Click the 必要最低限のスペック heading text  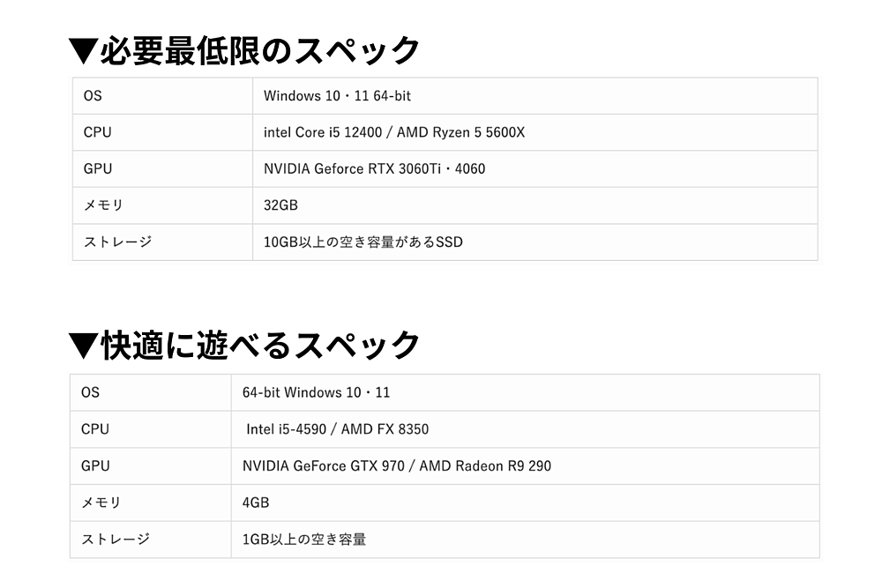click(259, 51)
